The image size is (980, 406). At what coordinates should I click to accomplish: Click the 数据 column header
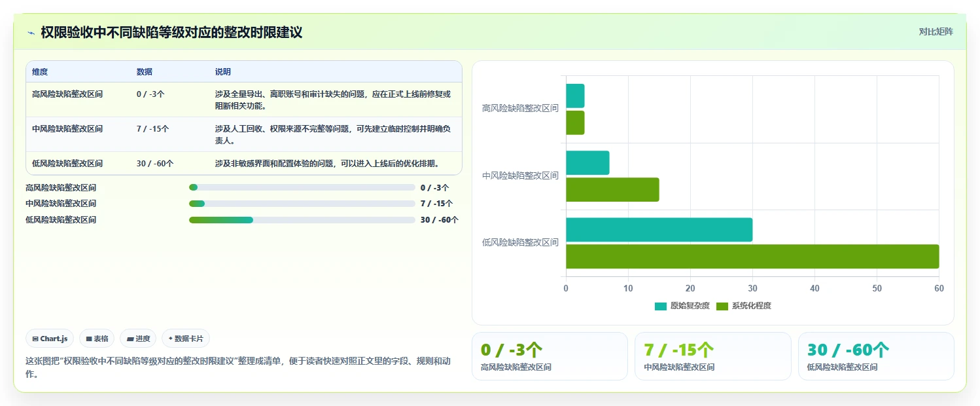click(x=145, y=72)
